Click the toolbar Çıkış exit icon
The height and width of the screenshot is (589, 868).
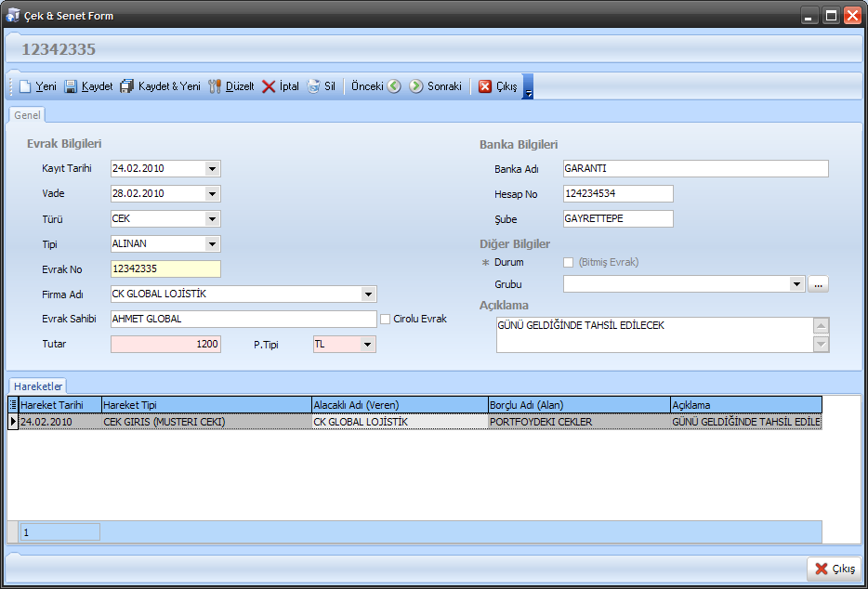tap(485, 86)
